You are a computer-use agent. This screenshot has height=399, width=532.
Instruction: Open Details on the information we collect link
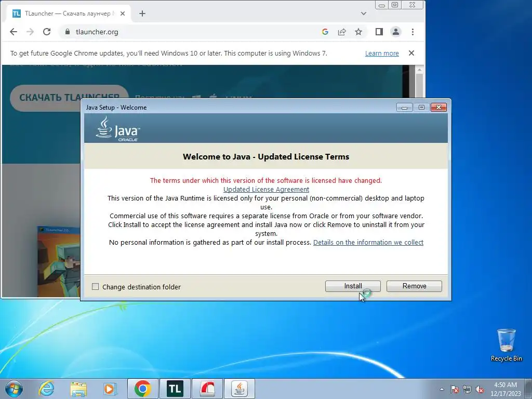[x=368, y=242]
